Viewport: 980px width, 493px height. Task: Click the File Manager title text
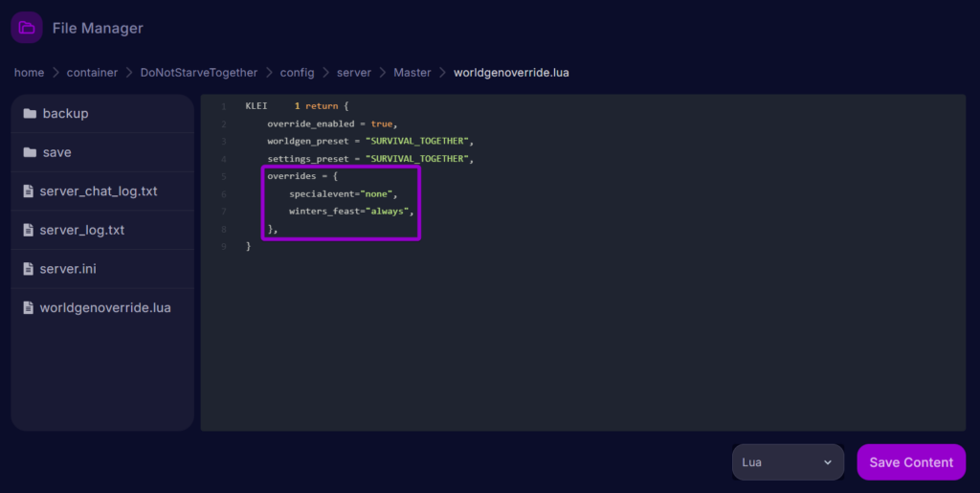[x=98, y=29]
